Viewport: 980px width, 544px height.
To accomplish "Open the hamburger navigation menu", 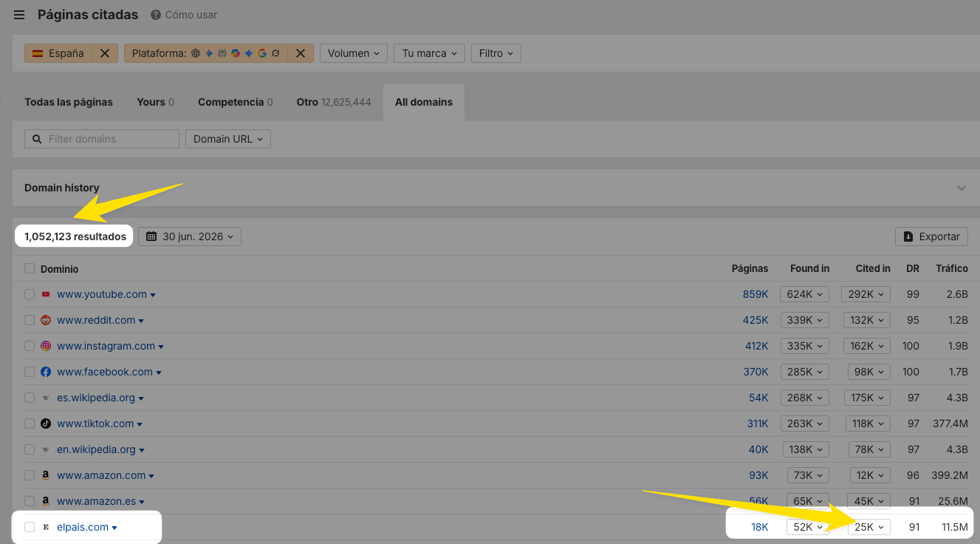I will [x=19, y=15].
